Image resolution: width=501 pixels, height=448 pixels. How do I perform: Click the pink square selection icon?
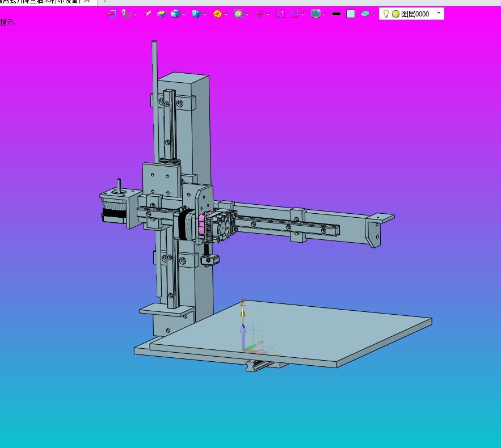click(x=280, y=14)
